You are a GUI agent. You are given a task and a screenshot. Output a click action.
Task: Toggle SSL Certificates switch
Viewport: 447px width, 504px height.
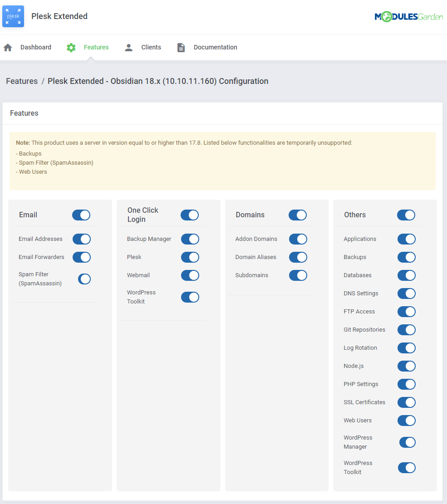coord(407,402)
